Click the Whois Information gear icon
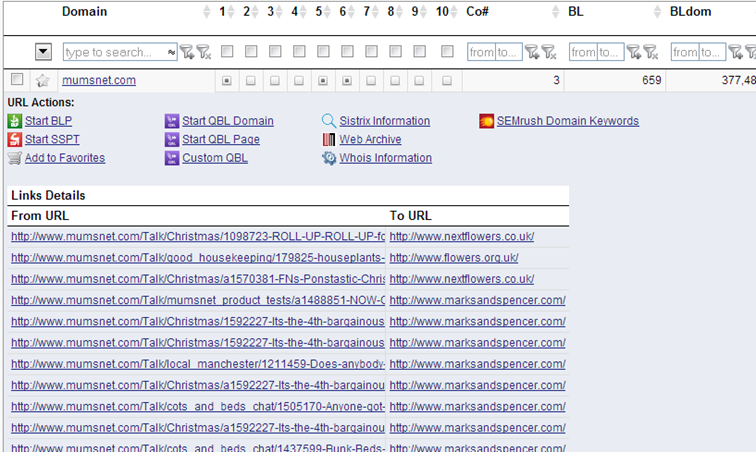This screenshot has width=756, height=452. [329, 158]
